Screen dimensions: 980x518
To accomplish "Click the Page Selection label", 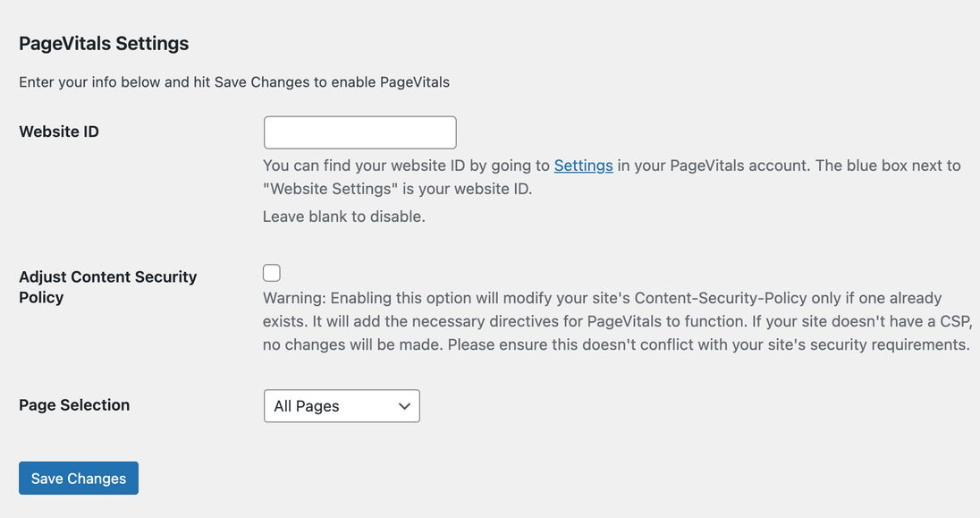I will pos(74,404).
